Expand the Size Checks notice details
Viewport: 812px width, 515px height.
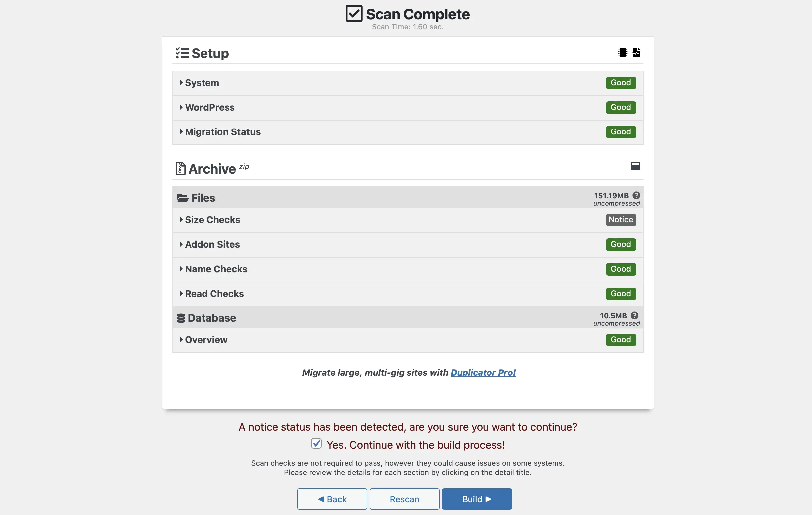coord(212,219)
